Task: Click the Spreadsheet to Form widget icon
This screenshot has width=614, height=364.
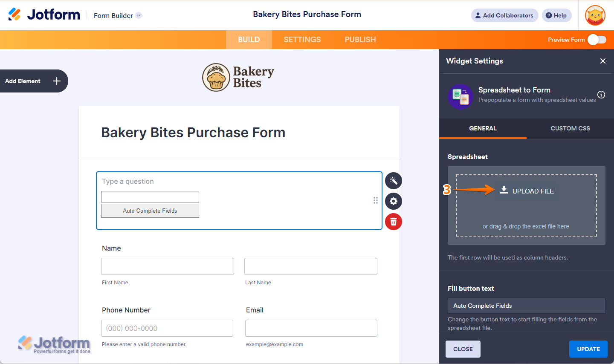Action: pos(460,97)
